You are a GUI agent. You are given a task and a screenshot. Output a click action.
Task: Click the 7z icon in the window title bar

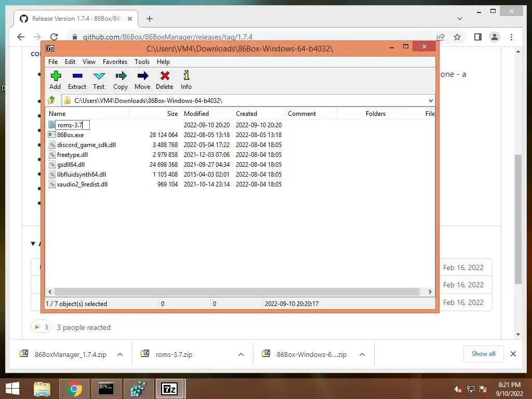(x=50, y=48)
